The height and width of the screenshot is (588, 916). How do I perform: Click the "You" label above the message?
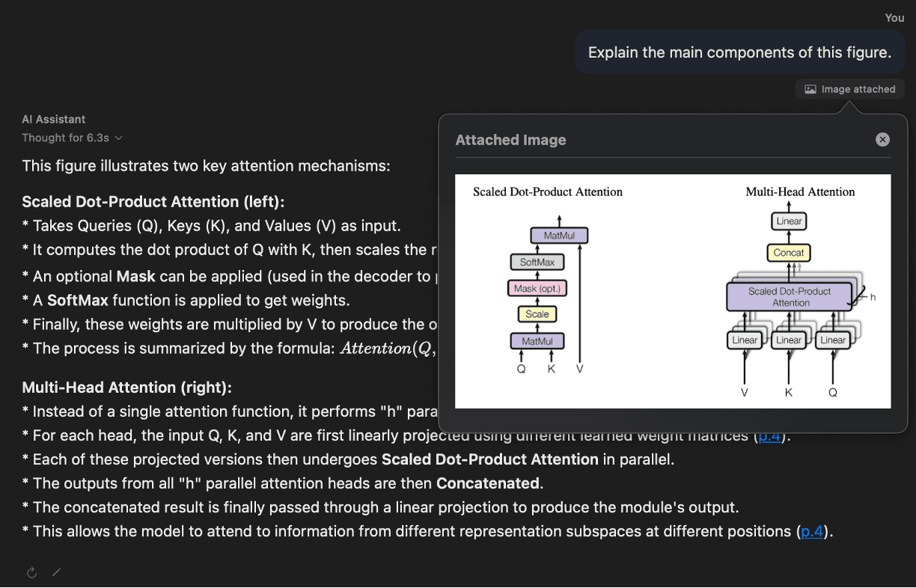pyautogui.click(x=894, y=17)
